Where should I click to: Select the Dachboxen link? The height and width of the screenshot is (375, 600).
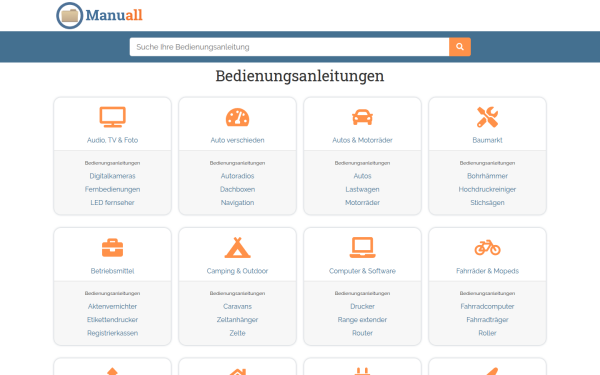237,189
